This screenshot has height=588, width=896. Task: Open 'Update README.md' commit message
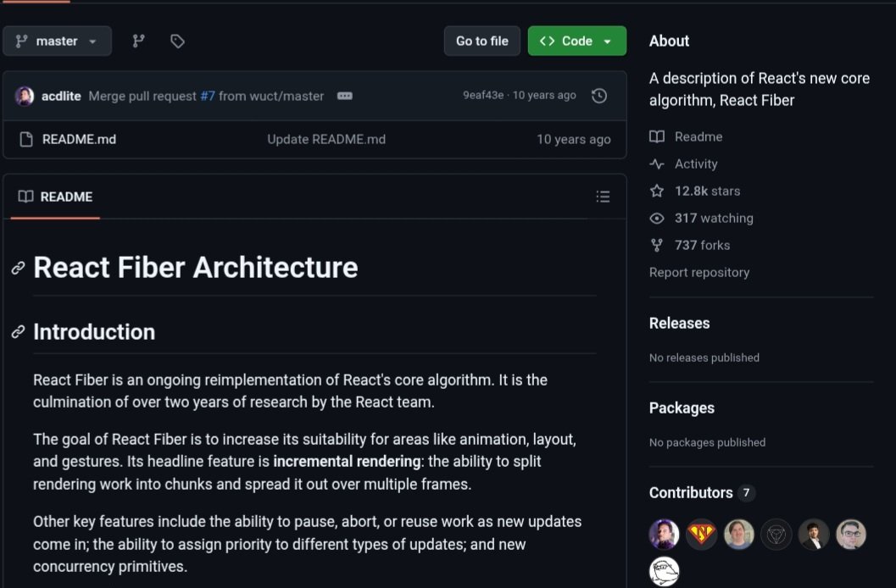[x=326, y=139]
